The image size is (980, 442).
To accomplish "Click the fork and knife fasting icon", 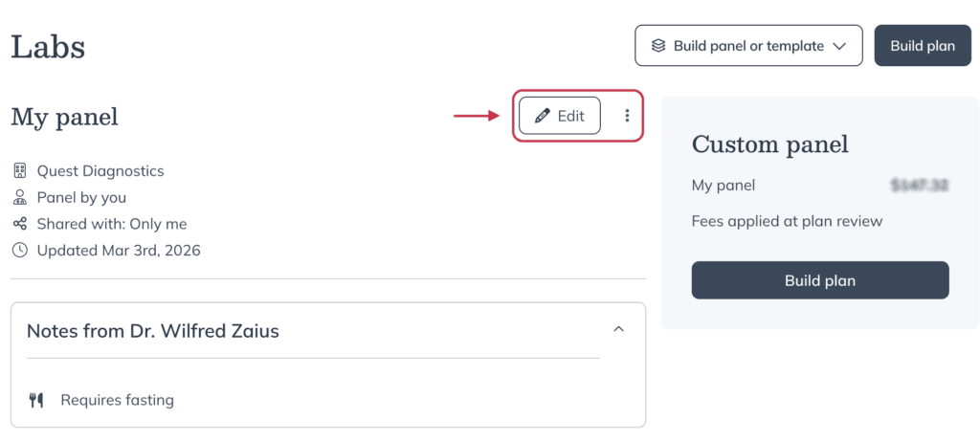I will tap(36, 400).
